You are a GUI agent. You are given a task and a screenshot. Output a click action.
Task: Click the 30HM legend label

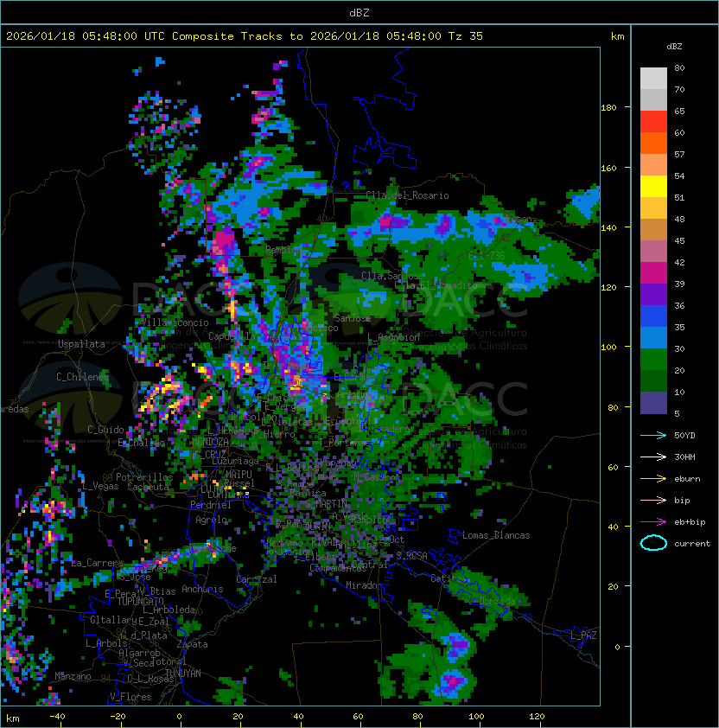684,457
